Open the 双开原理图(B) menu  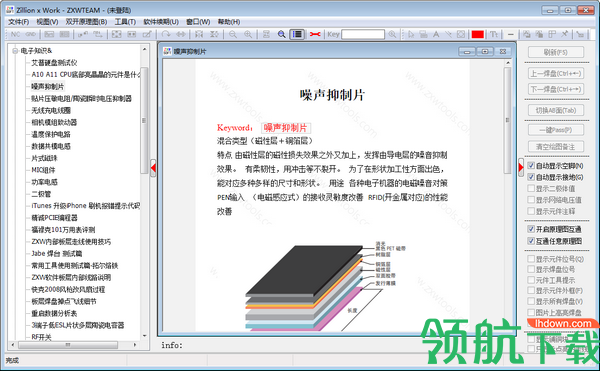[86, 22]
